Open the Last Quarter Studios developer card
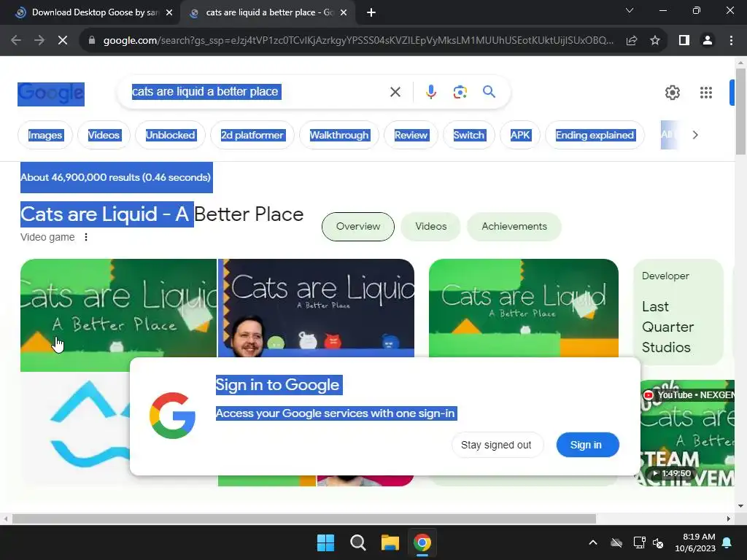 coord(678,312)
